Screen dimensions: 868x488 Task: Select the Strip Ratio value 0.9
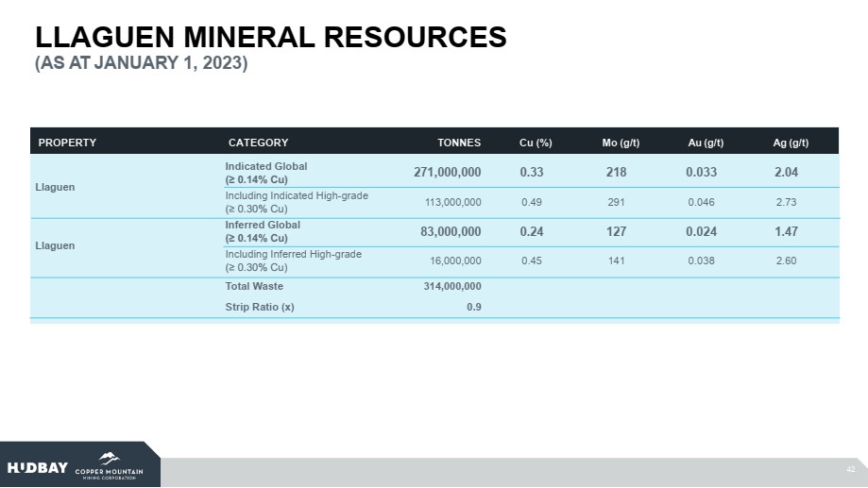tap(473, 306)
